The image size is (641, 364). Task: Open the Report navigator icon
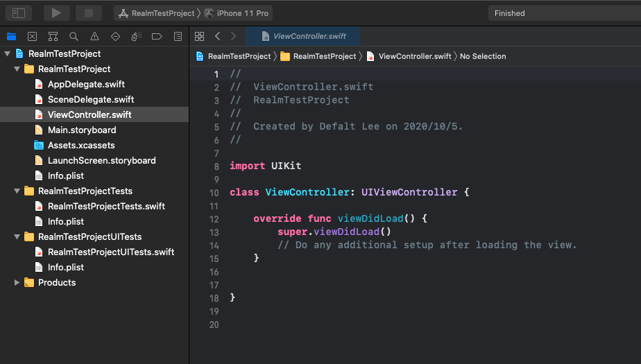click(178, 36)
